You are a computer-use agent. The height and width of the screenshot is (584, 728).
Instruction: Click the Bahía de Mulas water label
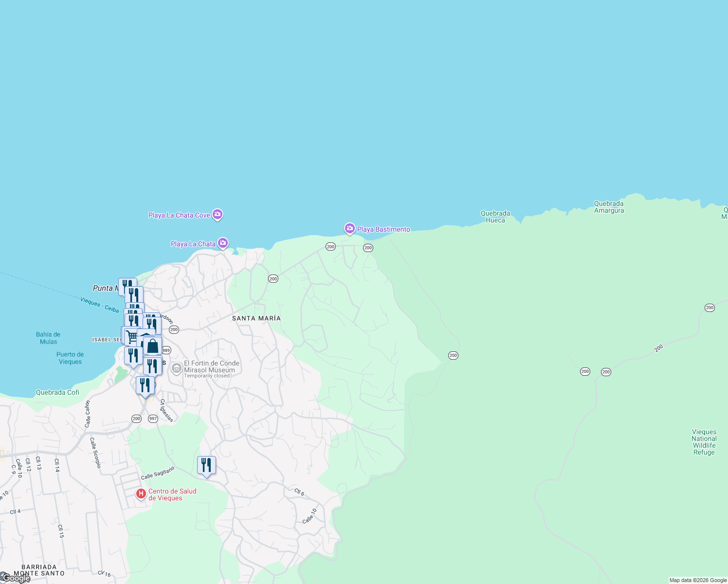pos(48,338)
